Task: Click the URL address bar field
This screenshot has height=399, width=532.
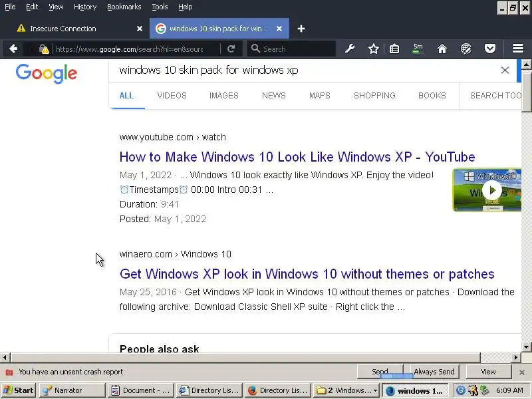Action: 136,49
